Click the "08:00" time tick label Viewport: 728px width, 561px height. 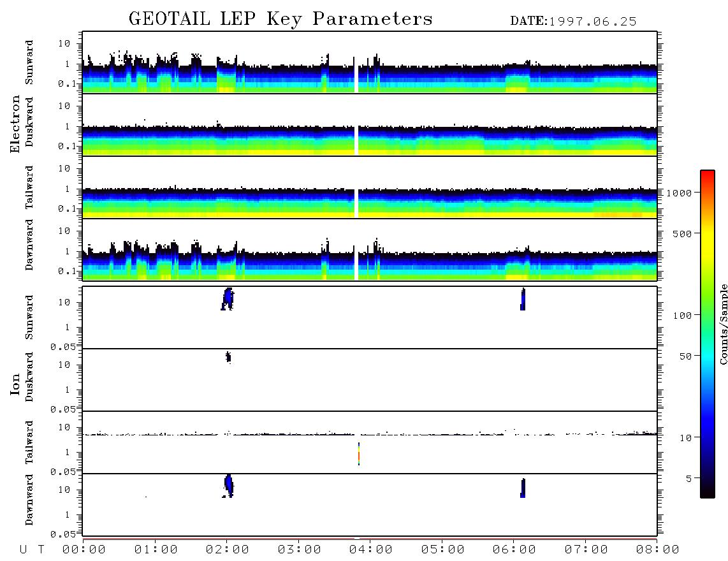point(657,550)
